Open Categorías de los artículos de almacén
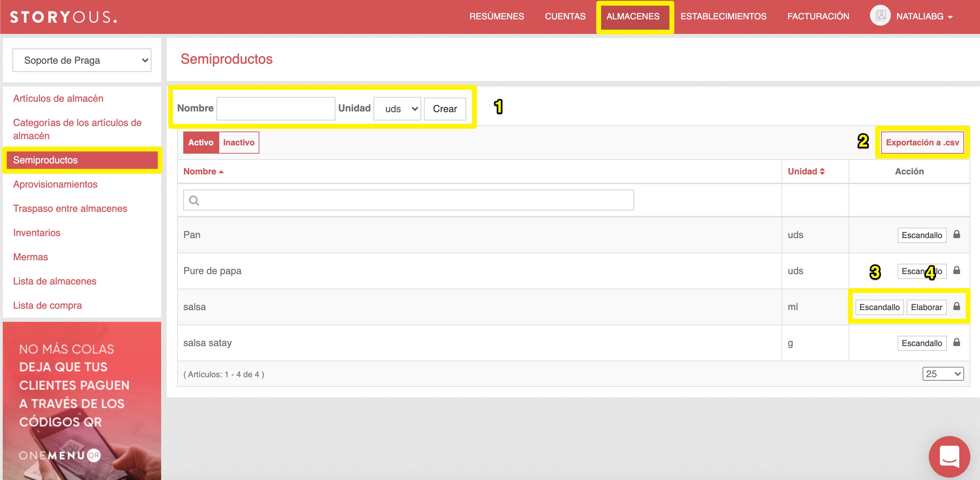 tap(77, 129)
